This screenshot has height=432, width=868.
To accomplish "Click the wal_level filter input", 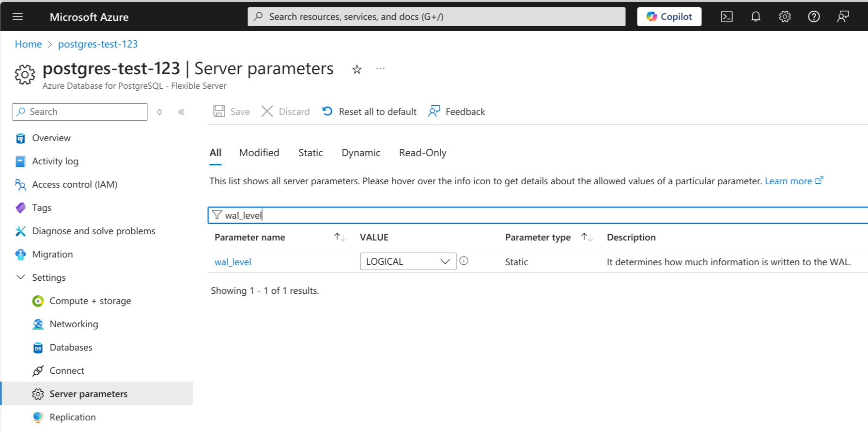I will [x=538, y=215].
